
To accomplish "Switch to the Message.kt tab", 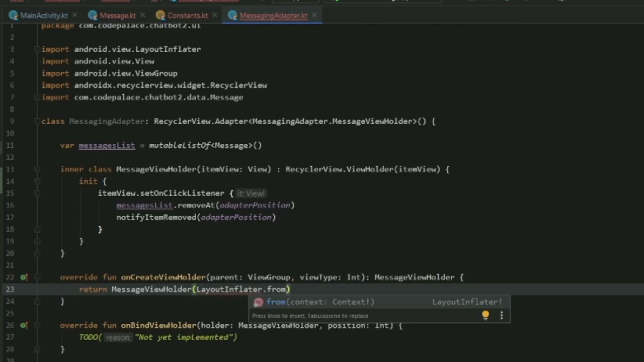I will 118,16.
